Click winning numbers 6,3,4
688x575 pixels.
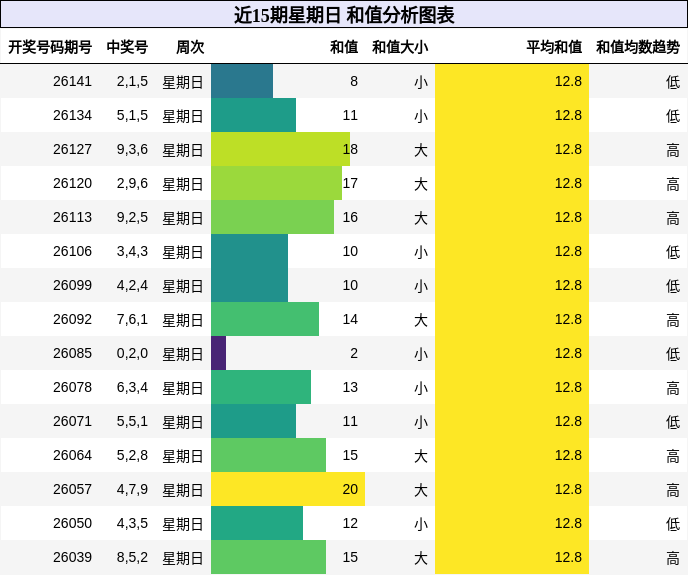point(132,387)
